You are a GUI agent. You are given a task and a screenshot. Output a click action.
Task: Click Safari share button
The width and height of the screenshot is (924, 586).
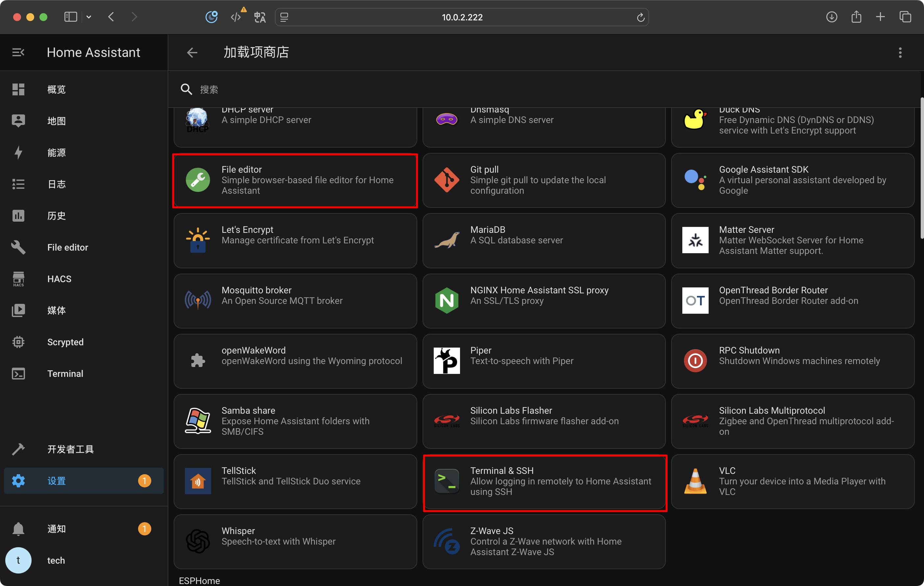tap(856, 16)
